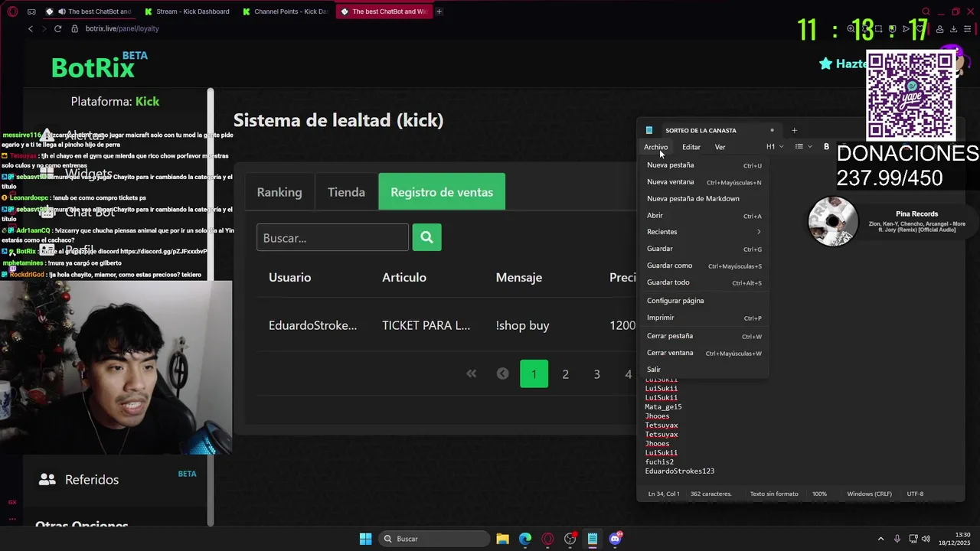
Task: Open UTF-8 encoding selector
Action: [x=915, y=494]
